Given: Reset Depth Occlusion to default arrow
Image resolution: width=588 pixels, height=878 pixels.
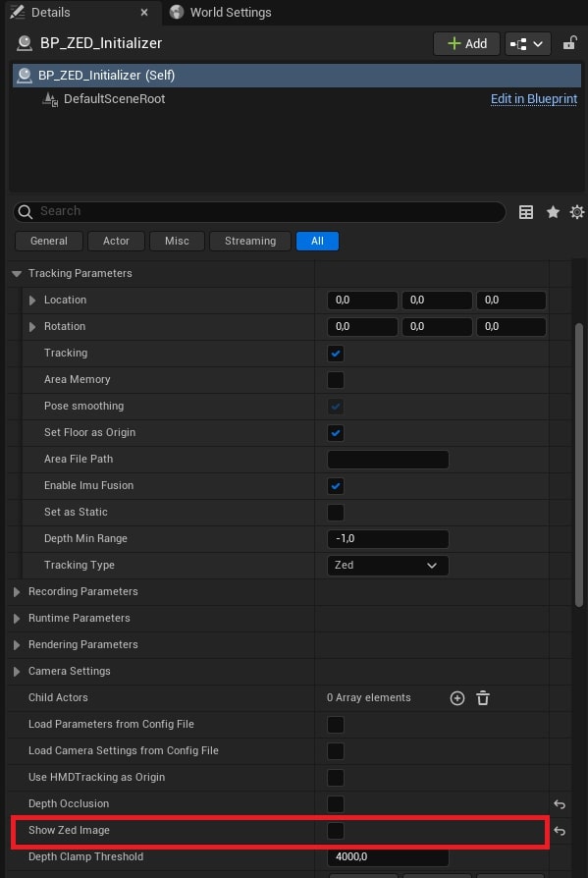Looking at the screenshot, I should coord(559,804).
